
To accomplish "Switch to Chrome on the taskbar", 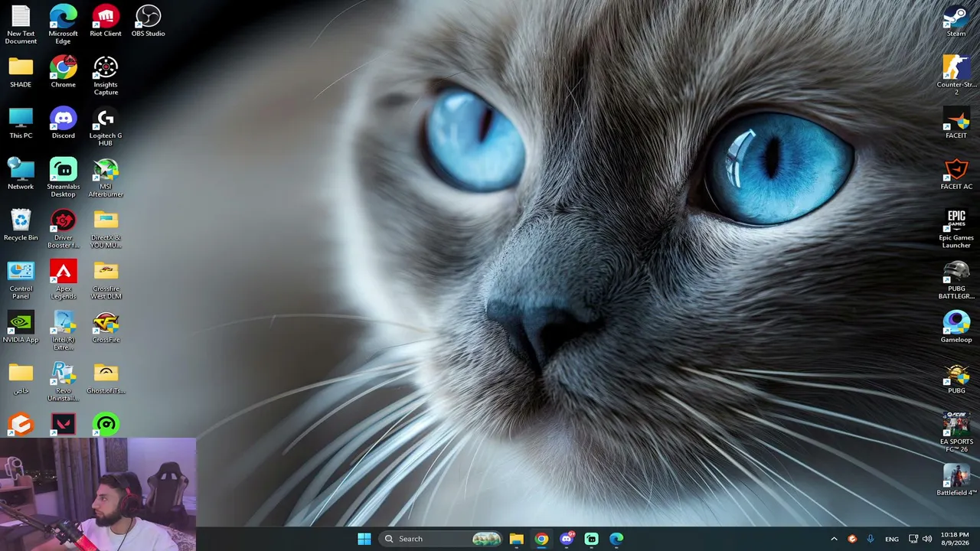I will pyautogui.click(x=541, y=539).
